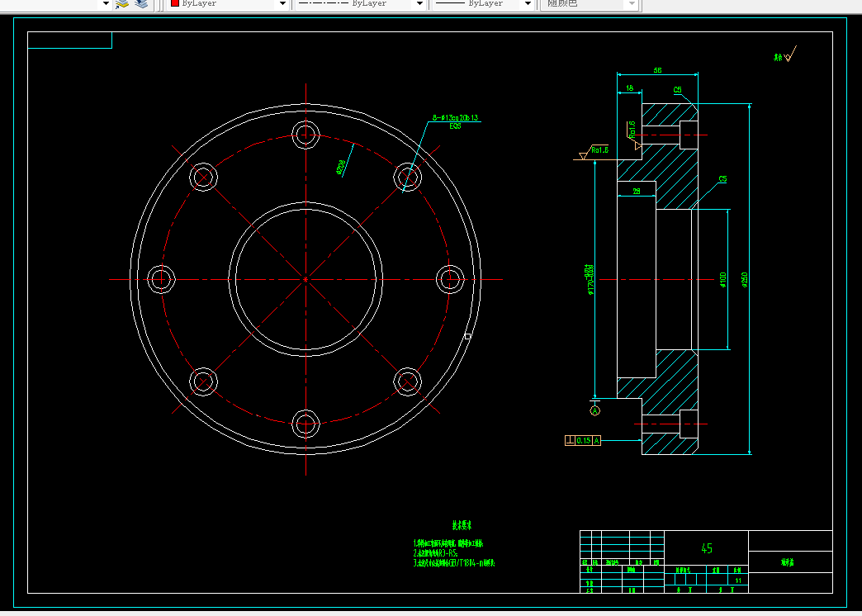Open the layer list dropdown arrow left of the layer icons

tap(107, 4)
